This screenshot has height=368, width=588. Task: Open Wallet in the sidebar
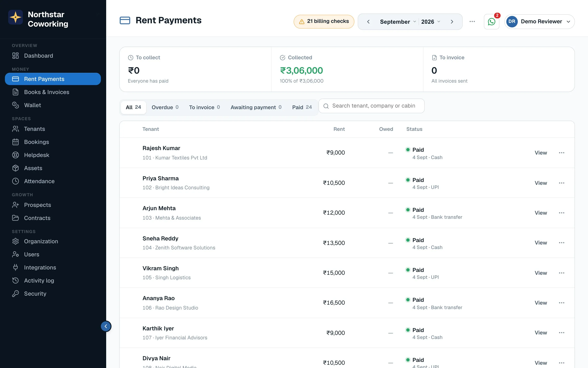(53, 105)
